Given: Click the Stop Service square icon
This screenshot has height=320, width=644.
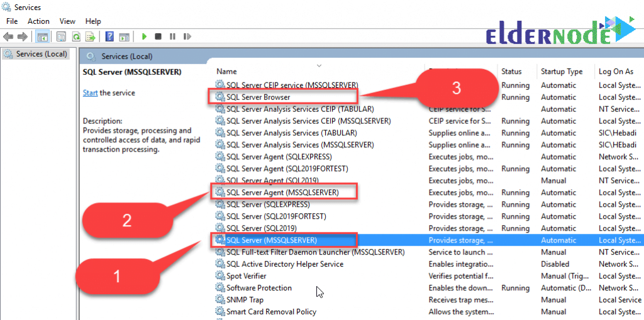Looking at the screenshot, I should coord(158,36).
